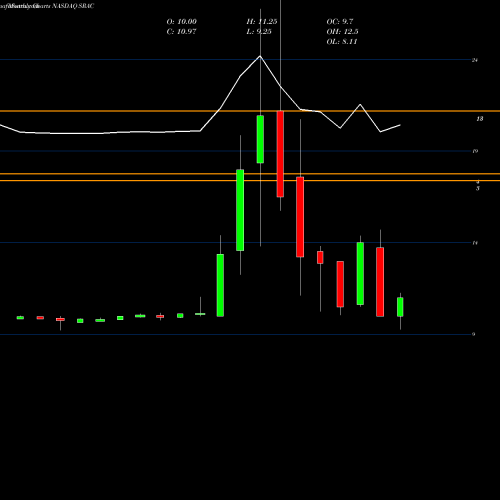Click the 18 label beside the orange line

(480, 119)
